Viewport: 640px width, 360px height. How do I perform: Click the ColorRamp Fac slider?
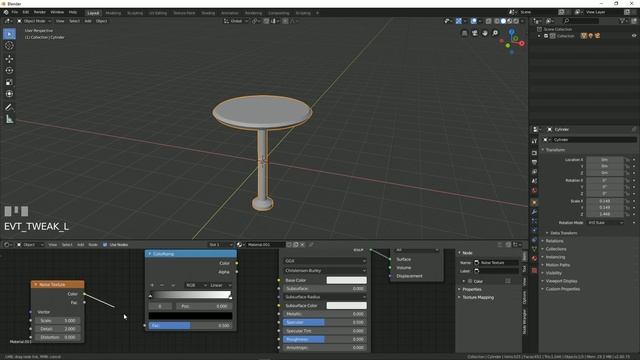click(191, 326)
